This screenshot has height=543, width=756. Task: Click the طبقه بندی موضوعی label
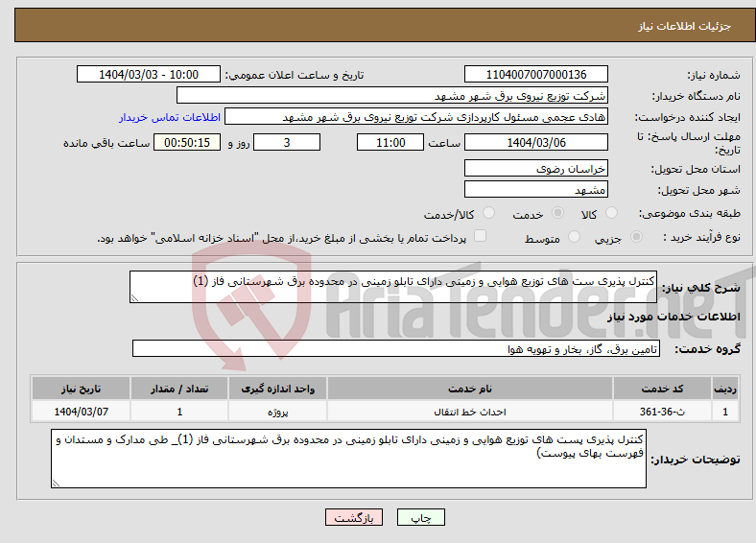pyautogui.click(x=690, y=213)
